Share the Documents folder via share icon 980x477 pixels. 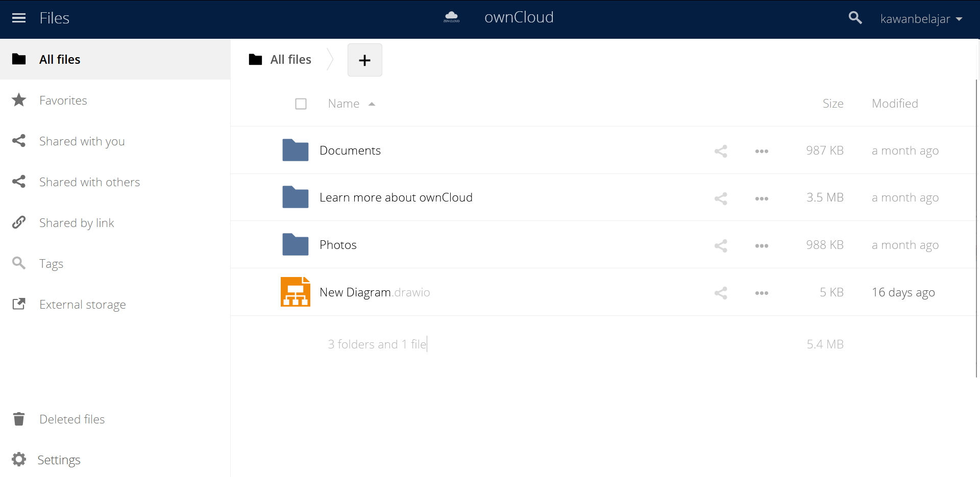click(721, 151)
